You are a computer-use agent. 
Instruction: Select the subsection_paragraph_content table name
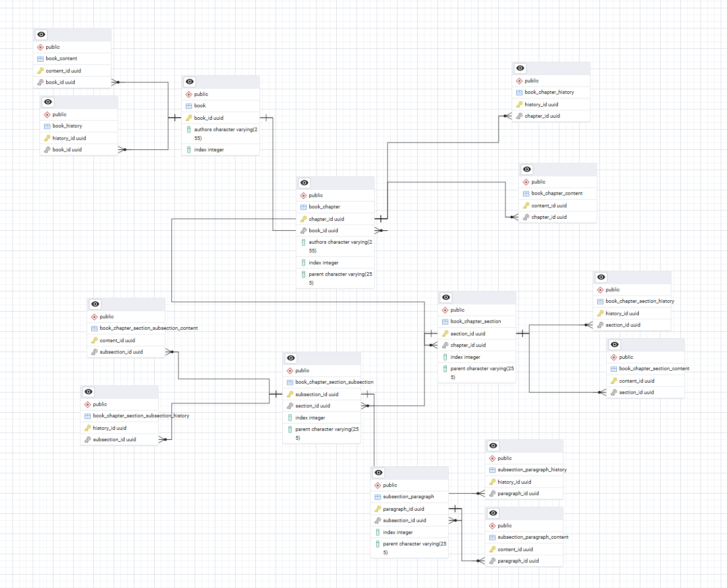(x=533, y=537)
